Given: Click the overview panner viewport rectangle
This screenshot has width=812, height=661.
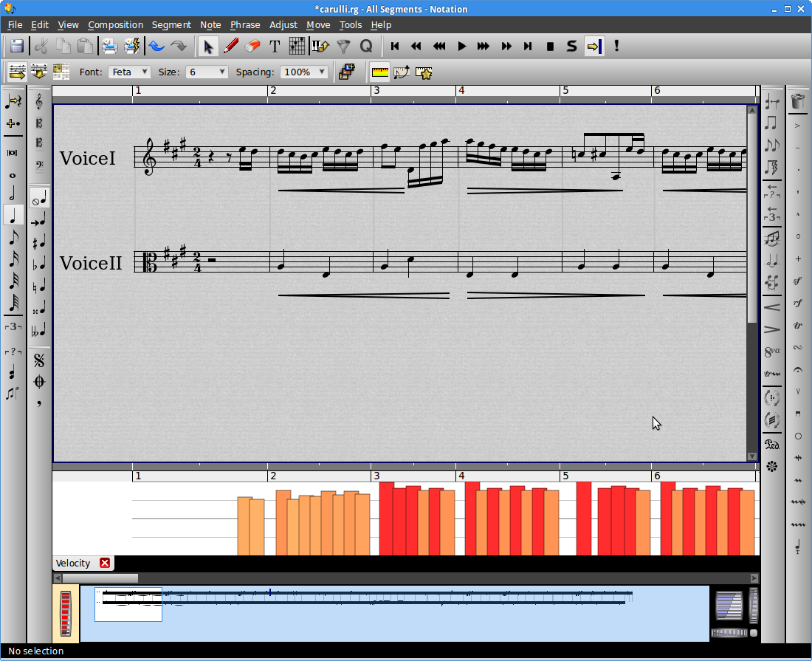Looking at the screenshot, I should click(128, 604).
